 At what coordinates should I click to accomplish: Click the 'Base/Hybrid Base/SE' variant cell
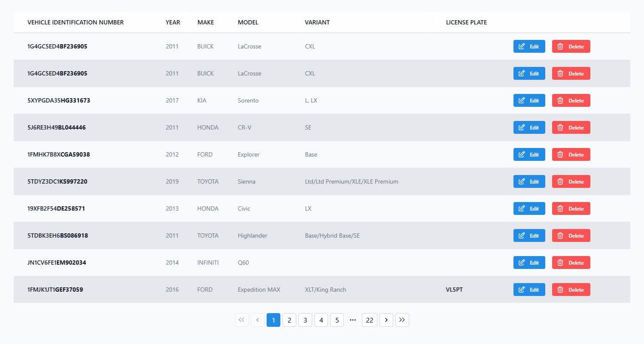pyautogui.click(x=332, y=235)
